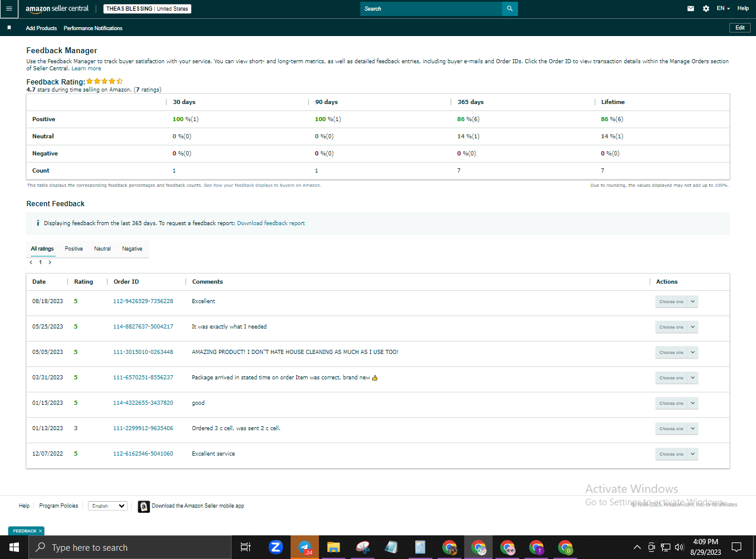The height and width of the screenshot is (559, 756).
Task: Open Calculator from the taskbar
Action: click(420, 547)
